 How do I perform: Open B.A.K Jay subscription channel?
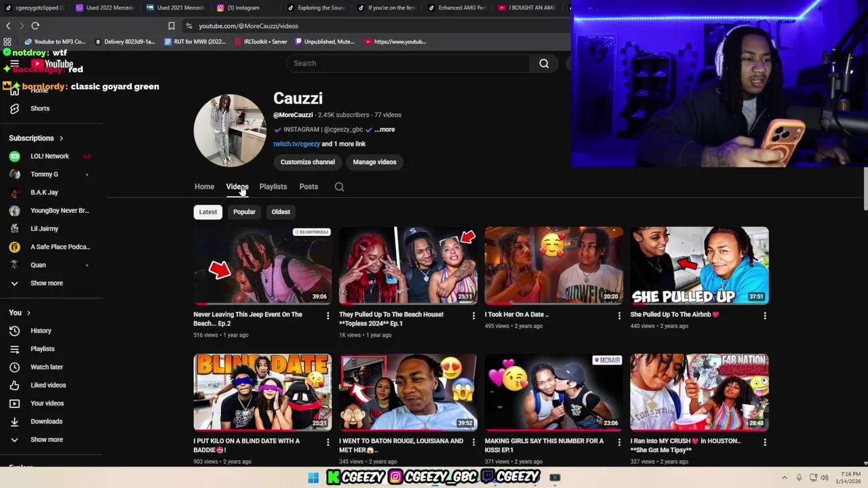pos(44,192)
